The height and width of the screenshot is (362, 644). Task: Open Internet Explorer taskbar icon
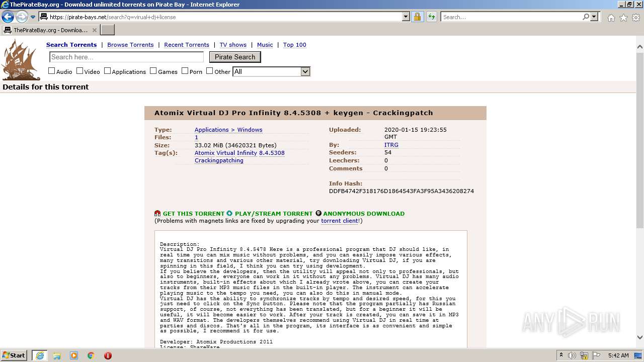tap(40, 355)
